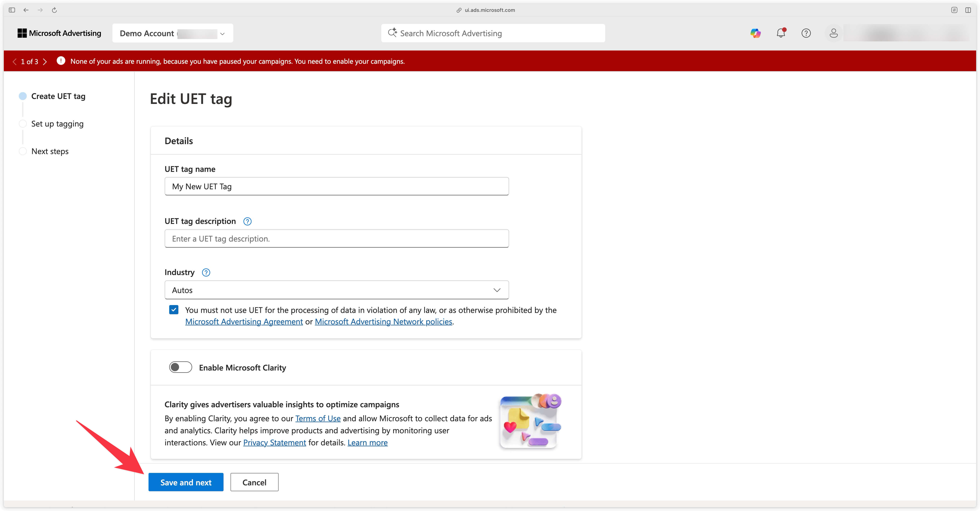The height and width of the screenshot is (511, 980).
Task: Open the account profile icon
Action: (833, 33)
